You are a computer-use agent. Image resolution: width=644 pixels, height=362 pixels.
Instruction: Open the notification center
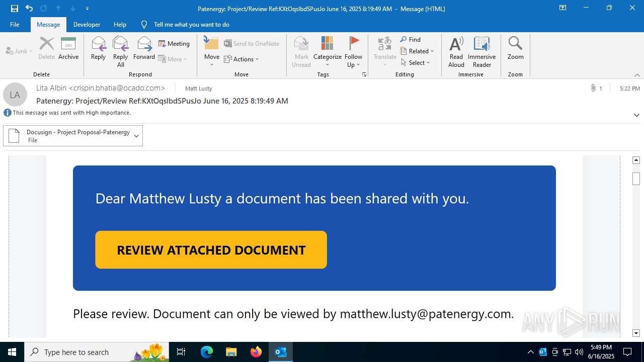tap(627, 352)
